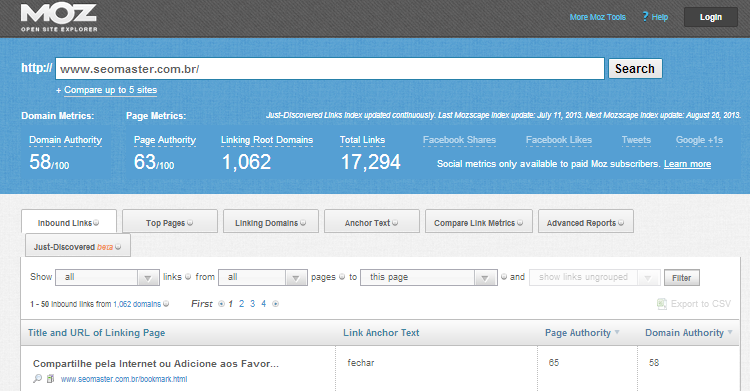Open the 'this page' target dropdown
The image size is (750, 391).
tap(429, 278)
